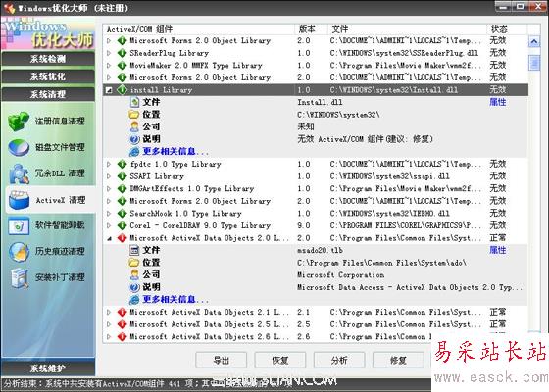Click green icon of fpdtc 1.0 Type Library
Image resolution: width=549 pixels, height=392 pixels.
point(122,164)
